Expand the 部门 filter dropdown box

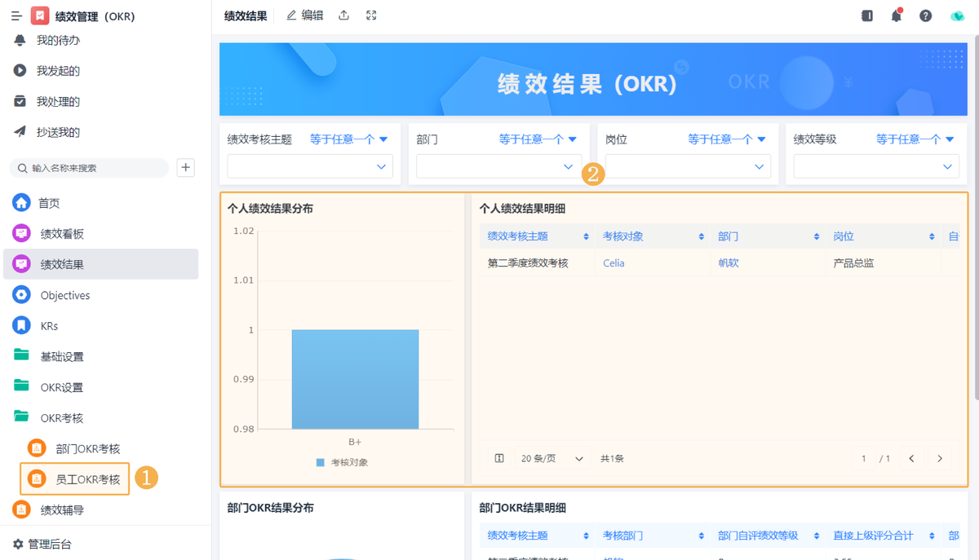[x=498, y=166]
